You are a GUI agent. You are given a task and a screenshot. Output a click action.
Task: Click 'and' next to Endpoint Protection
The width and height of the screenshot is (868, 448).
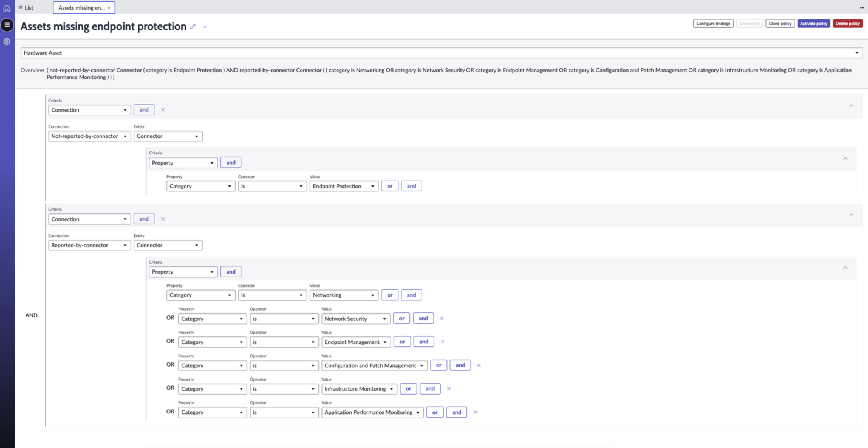tap(412, 186)
